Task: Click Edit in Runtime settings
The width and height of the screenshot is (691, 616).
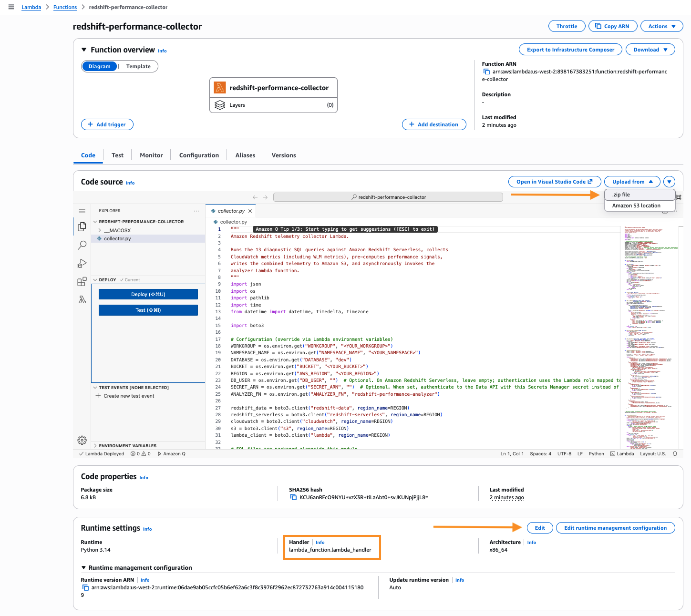Action: [540, 528]
